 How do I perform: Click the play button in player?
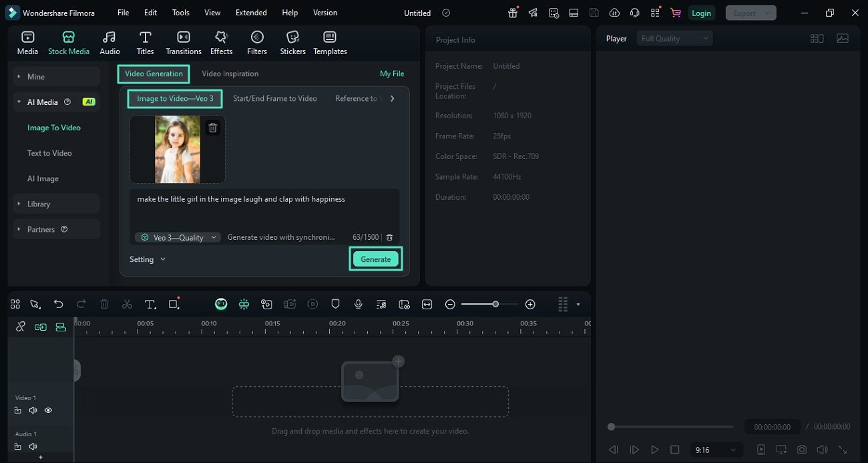[655, 450]
